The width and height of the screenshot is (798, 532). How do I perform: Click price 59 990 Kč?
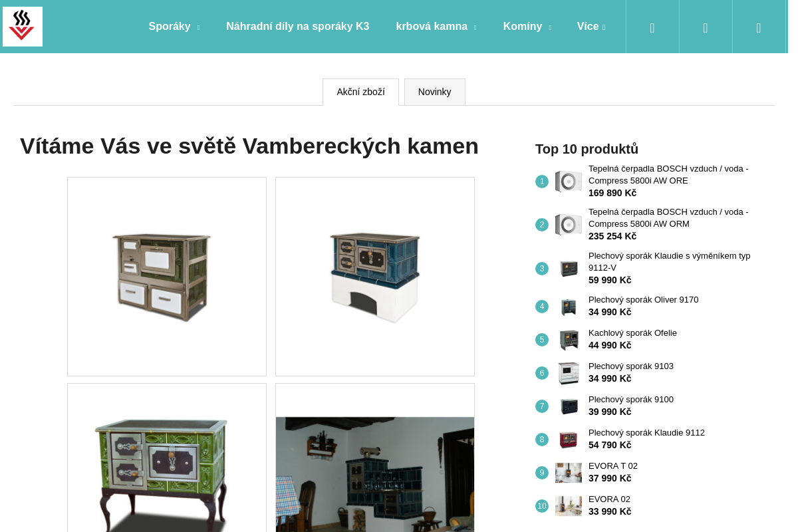[x=610, y=280]
